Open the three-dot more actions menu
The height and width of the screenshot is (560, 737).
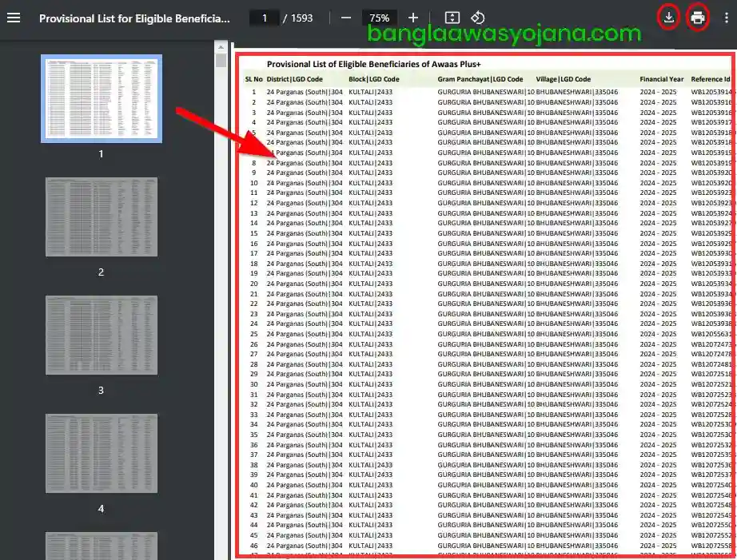tap(726, 18)
